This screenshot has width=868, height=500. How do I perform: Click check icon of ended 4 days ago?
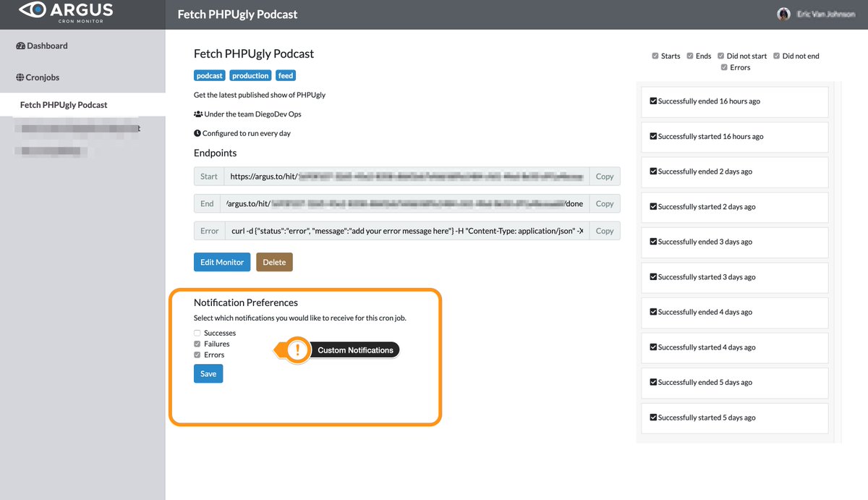(653, 312)
